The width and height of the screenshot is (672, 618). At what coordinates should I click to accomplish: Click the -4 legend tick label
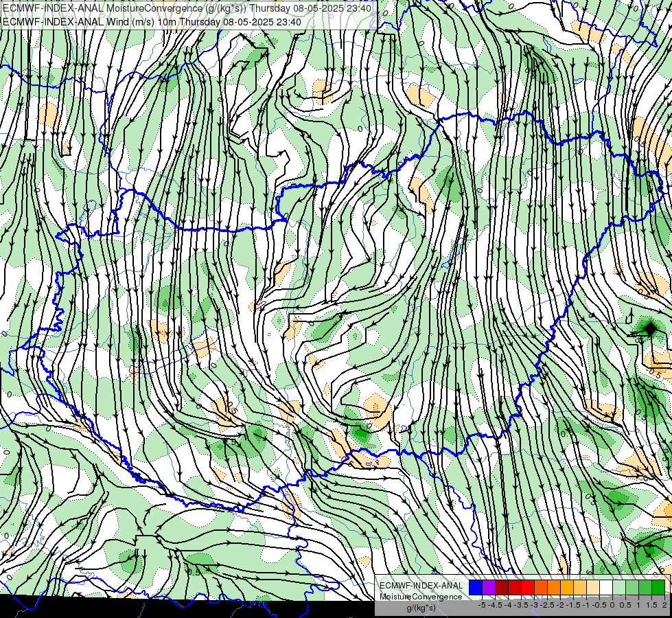coord(508,605)
